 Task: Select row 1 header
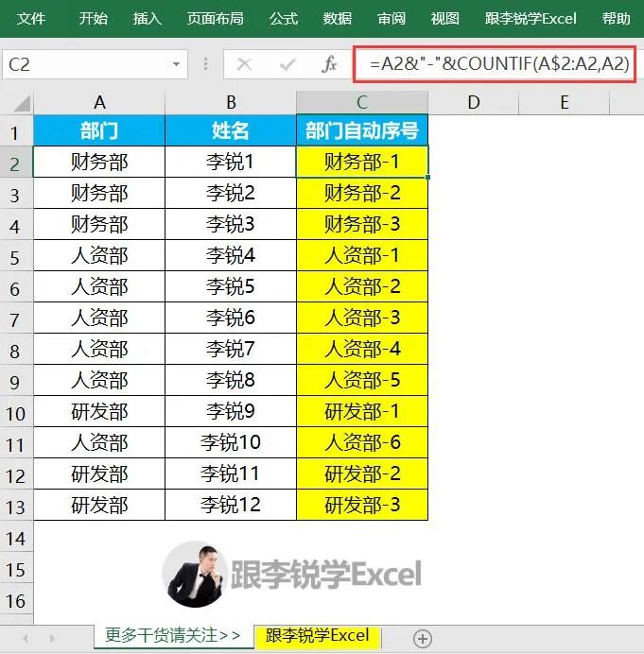point(15,132)
